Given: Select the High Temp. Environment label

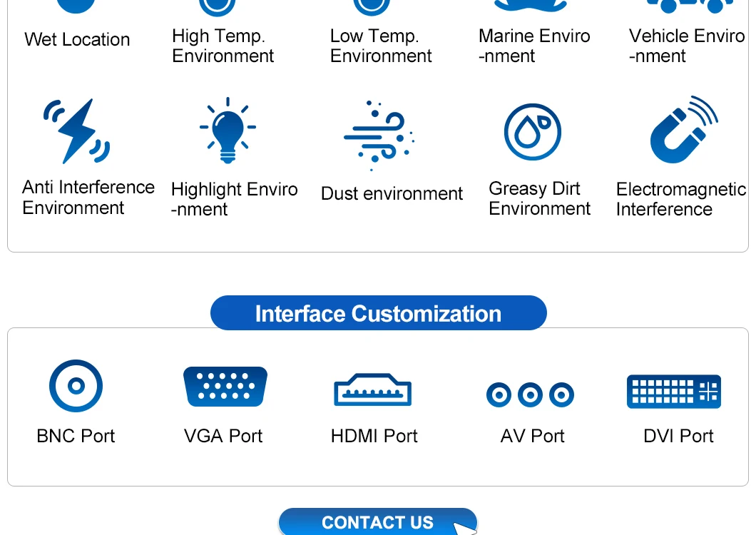Looking at the screenshot, I should [223, 46].
